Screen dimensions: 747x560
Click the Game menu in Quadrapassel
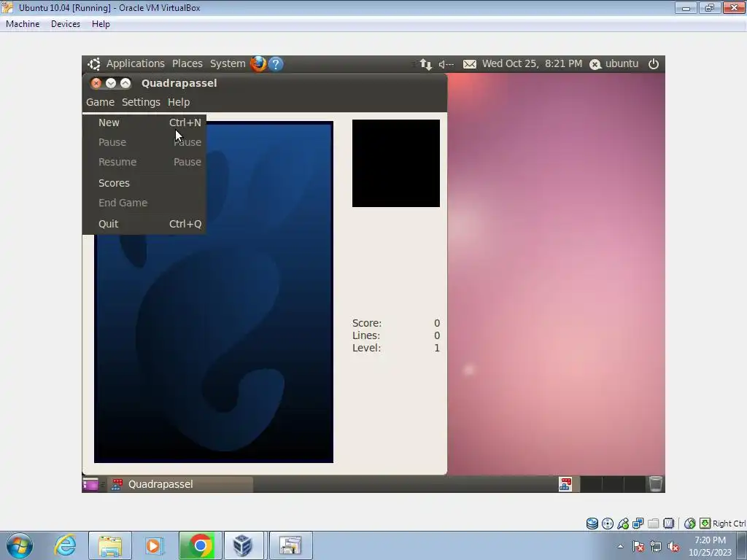[100, 102]
